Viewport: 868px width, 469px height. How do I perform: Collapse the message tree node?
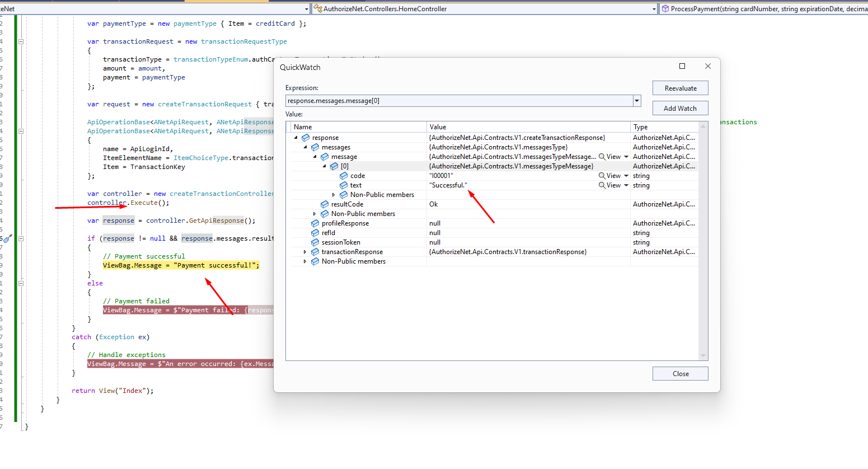tap(315, 157)
